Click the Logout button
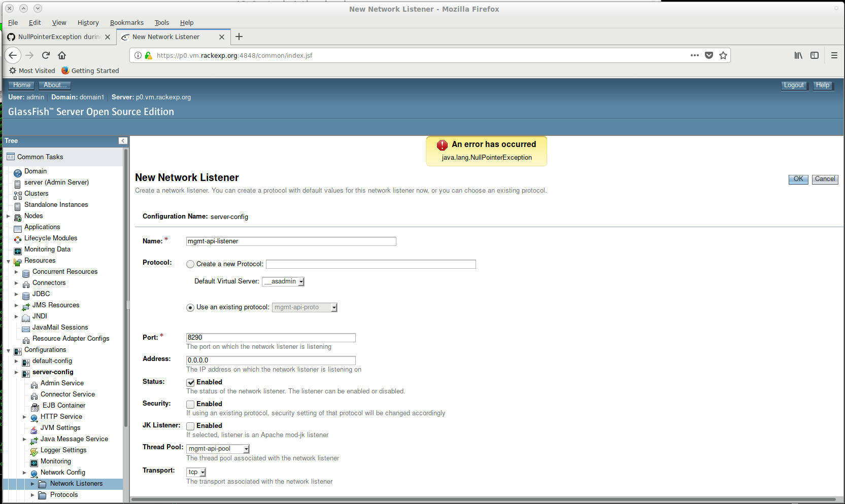 pos(794,85)
